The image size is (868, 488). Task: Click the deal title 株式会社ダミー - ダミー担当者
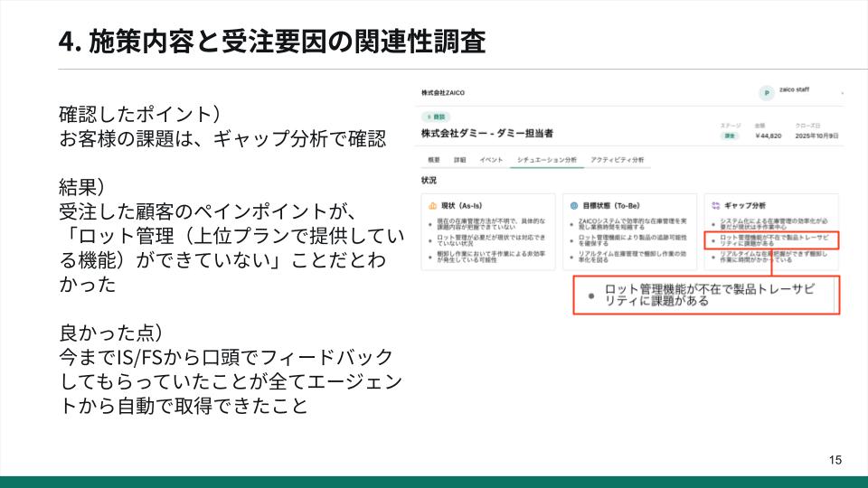(x=487, y=134)
